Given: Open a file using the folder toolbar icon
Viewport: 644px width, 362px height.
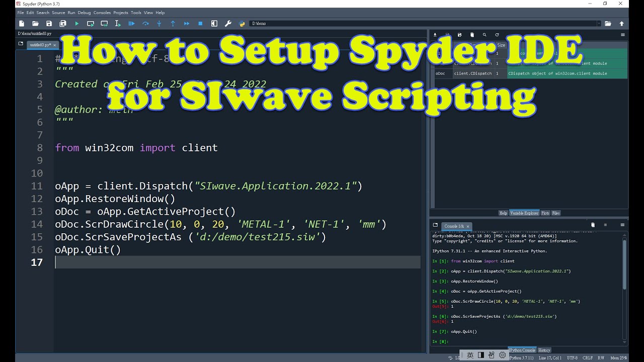Looking at the screenshot, I should coord(35,24).
